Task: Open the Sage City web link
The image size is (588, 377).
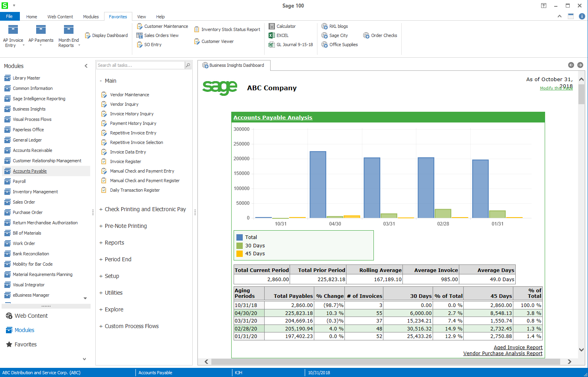Action: [x=338, y=35]
